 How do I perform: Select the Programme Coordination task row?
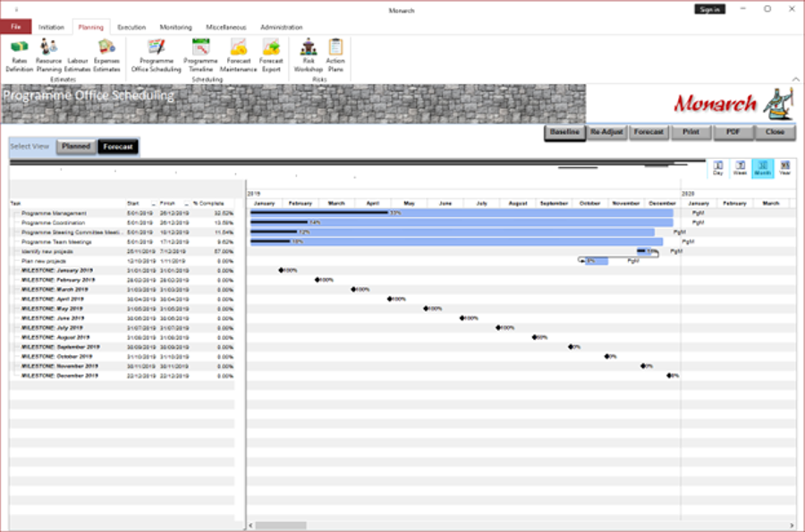tap(123, 223)
